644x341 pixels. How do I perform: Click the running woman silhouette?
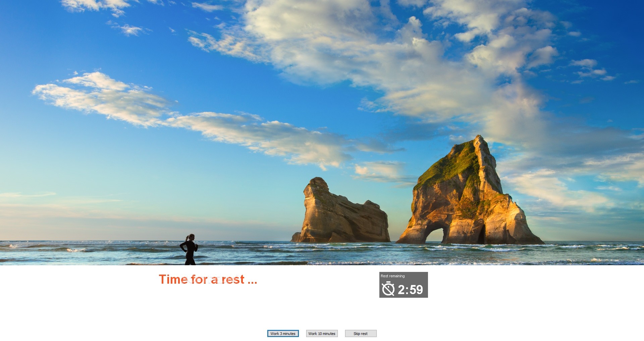click(189, 249)
